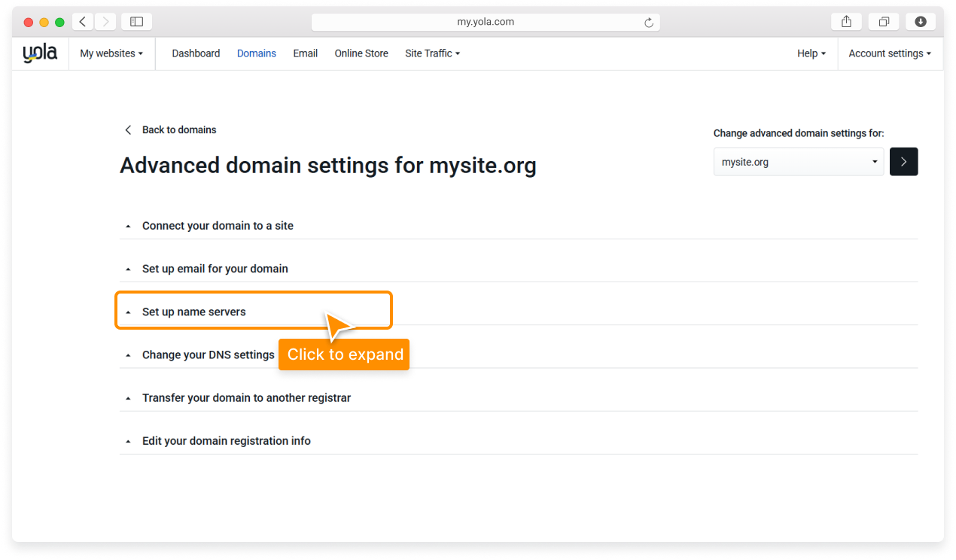Open the Account settings menu
Viewport: 956px width, 560px height.
coord(889,53)
